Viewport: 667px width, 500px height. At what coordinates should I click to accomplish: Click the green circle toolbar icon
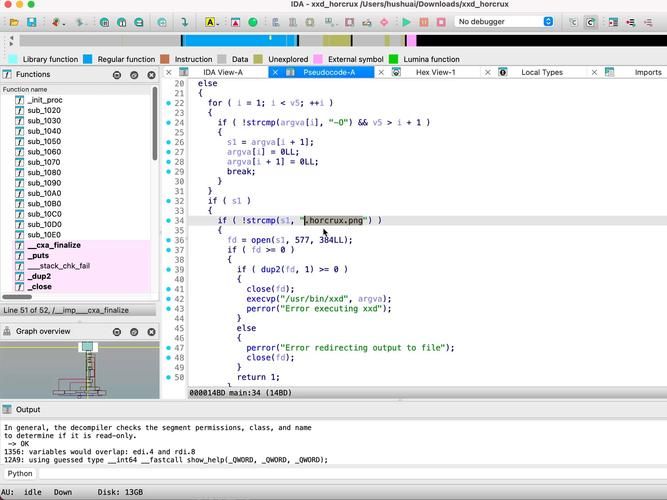point(253,22)
